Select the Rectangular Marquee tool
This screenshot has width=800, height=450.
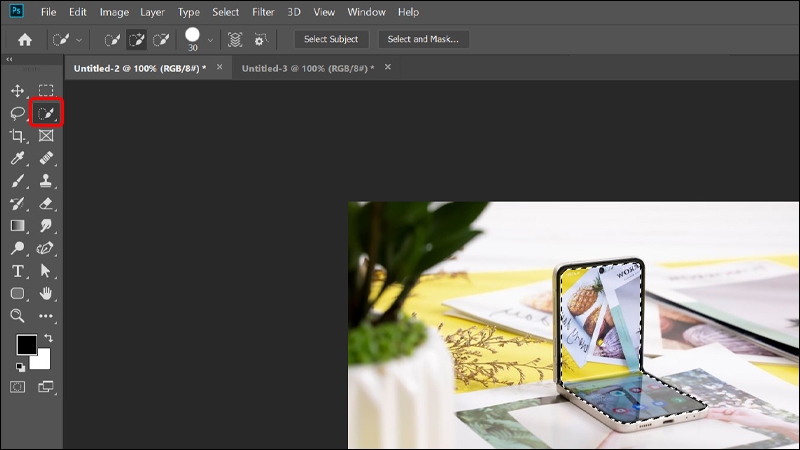46,91
